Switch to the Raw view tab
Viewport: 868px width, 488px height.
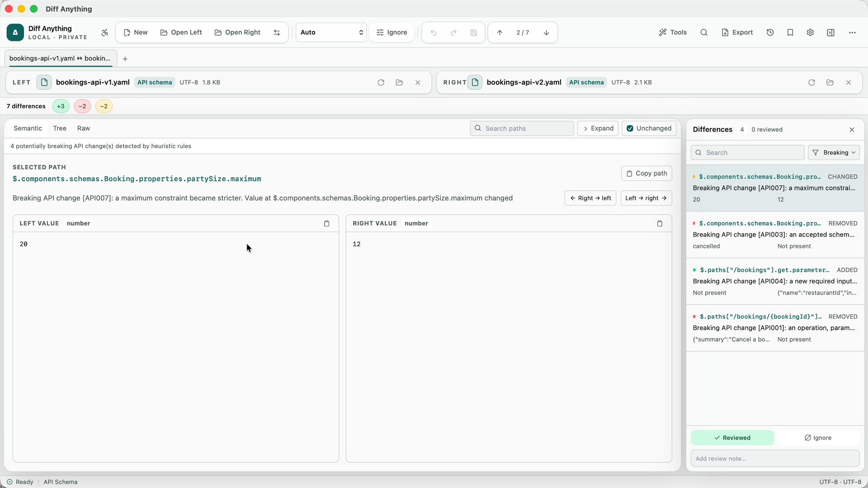coord(84,128)
